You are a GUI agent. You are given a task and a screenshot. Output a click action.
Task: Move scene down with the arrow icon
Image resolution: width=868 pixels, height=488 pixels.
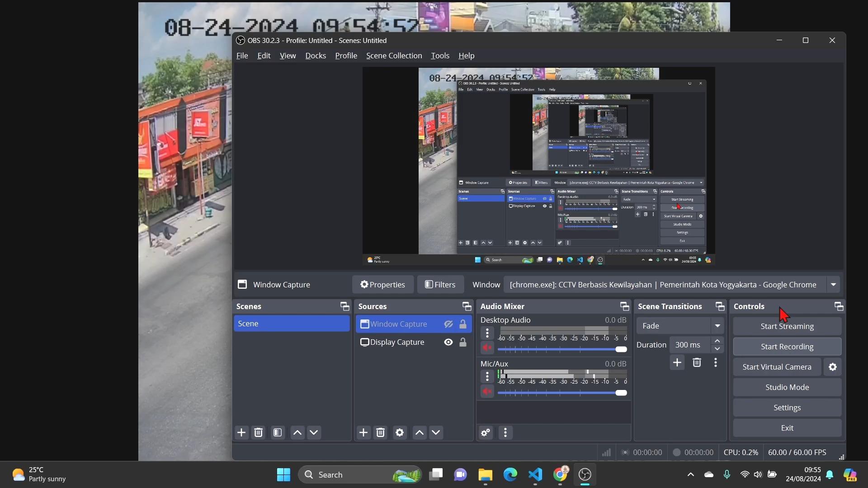(x=314, y=433)
